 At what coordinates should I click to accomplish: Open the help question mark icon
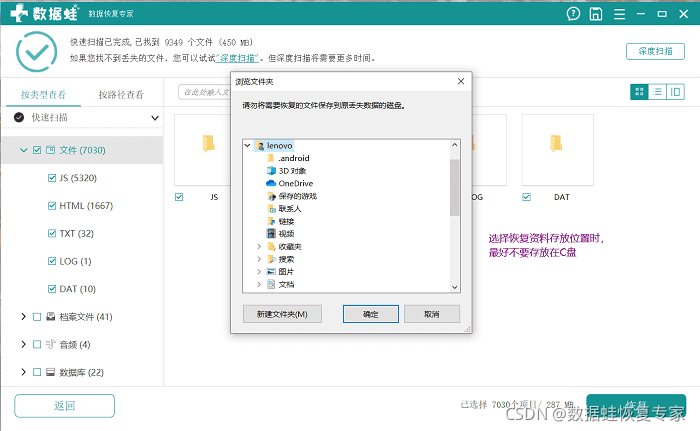573,14
